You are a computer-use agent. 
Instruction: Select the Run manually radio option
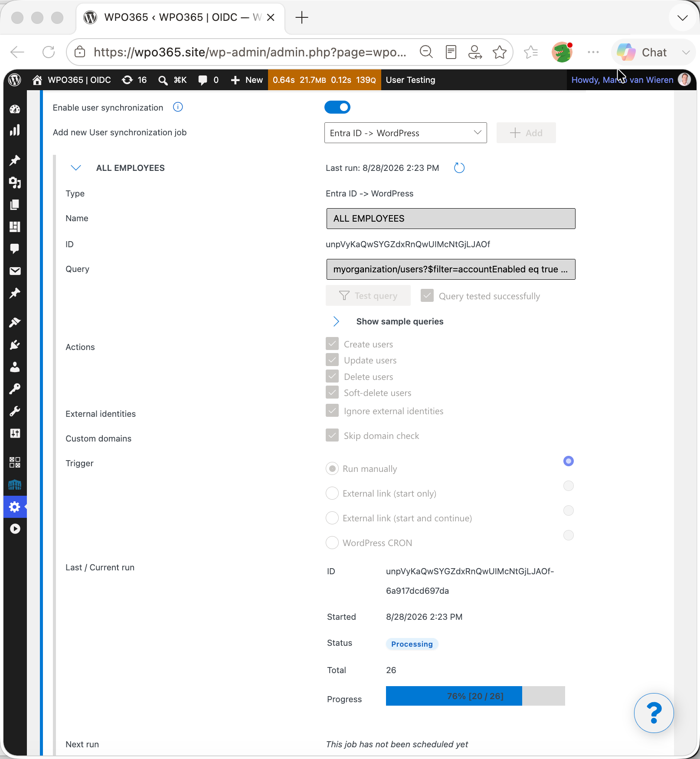[332, 469]
